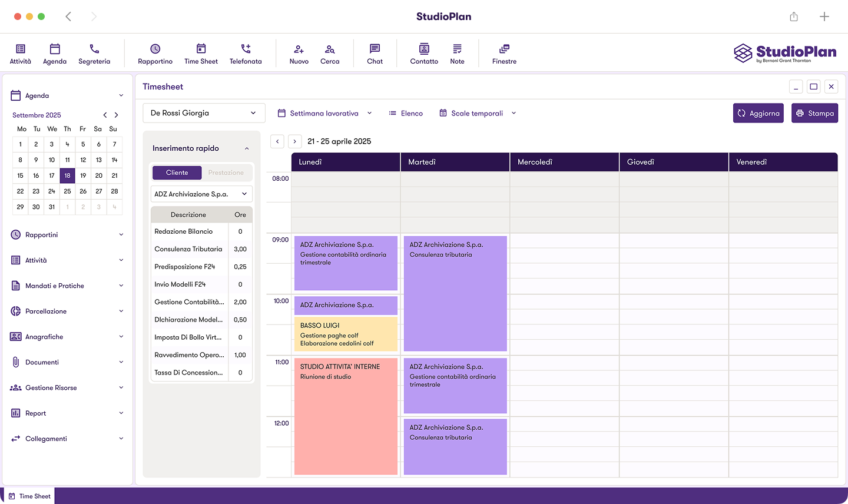Click the Consulenza Tributaria 3,00 hours cell
This screenshot has width=848, height=504.
pyautogui.click(x=240, y=249)
